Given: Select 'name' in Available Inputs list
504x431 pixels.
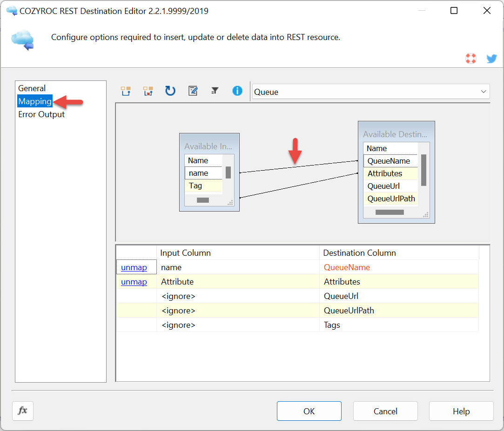Looking at the screenshot, I should (x=203, y=173).
